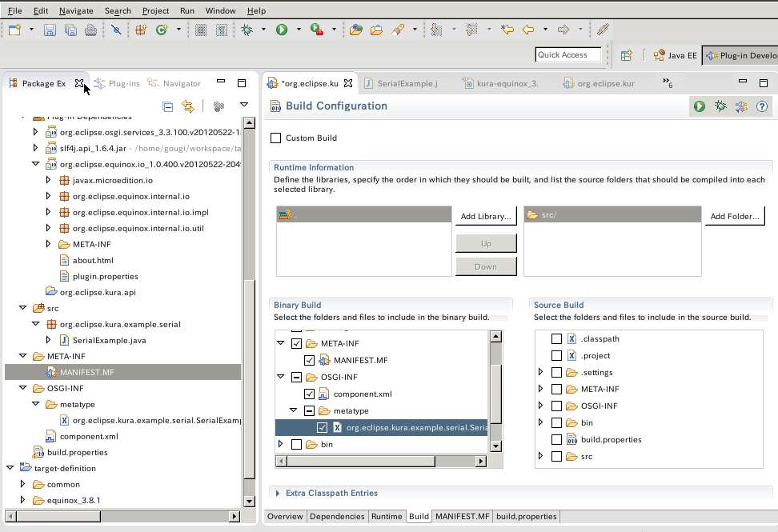Click the Open Type toolbar icon
The width and height of the screenshot is (778, 532).
355,30
